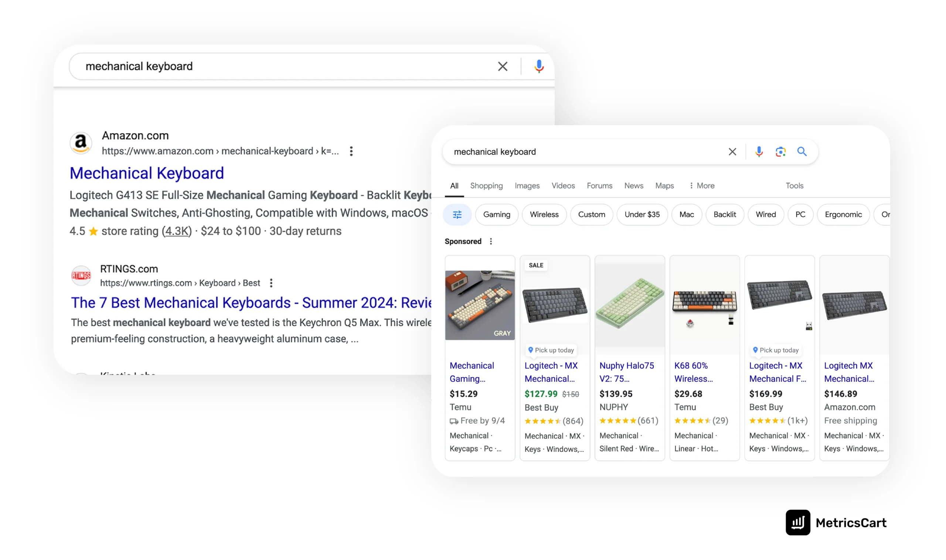This screenshot has height=560, width=946.
Task: Open the three-dot menu beside the Amazon URL
Action: [351, 151]
